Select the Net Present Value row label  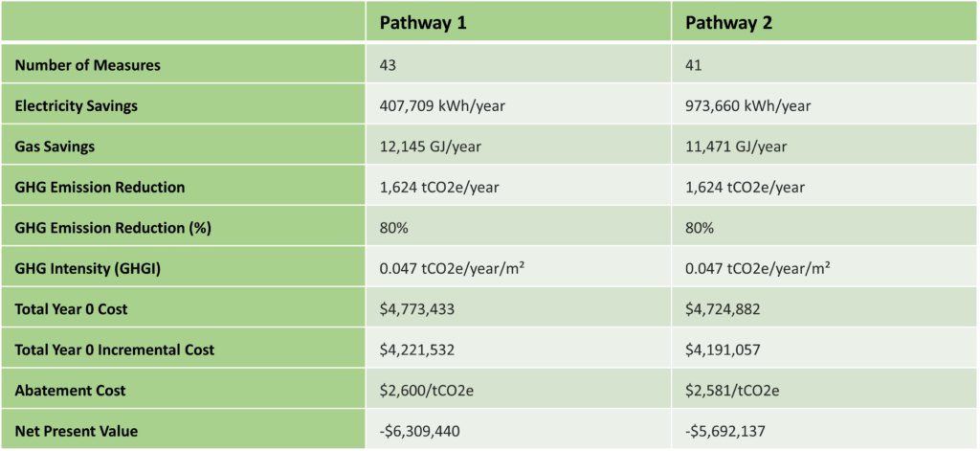coord(77,431)
